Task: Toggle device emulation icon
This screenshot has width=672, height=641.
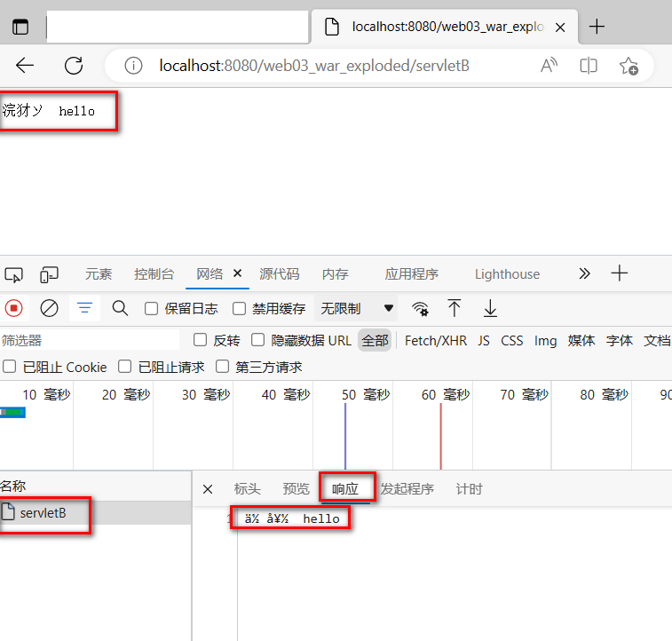Action: click(x=49, y=274)
